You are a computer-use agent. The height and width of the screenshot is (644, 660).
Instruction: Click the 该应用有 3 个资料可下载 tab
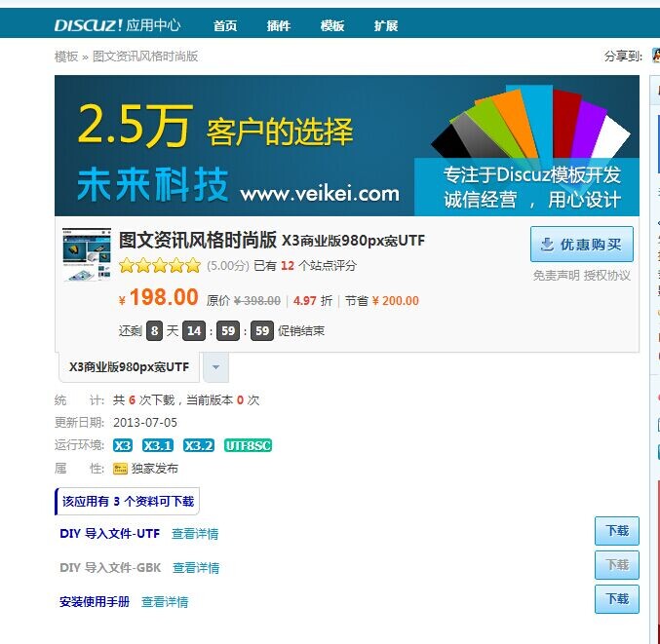click(x=127, y=502)
